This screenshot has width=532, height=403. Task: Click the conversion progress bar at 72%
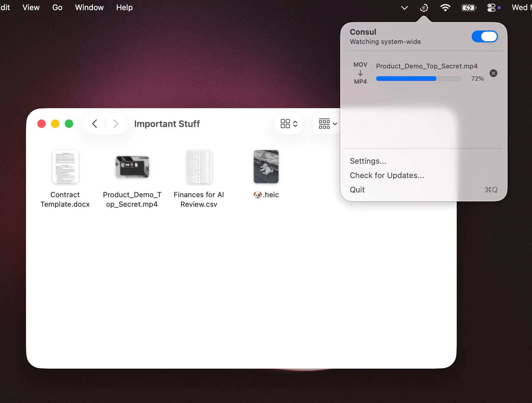418,79
